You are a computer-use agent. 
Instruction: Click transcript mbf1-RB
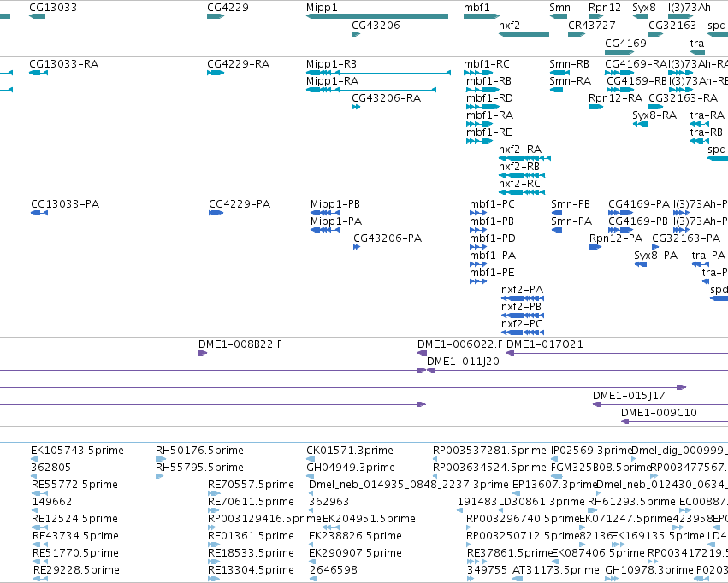click(x=488, y=80)
